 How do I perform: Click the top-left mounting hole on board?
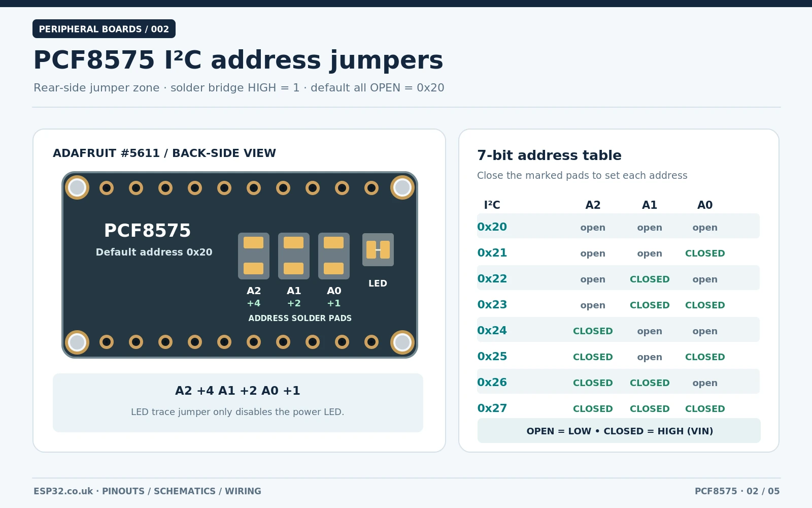pyautogui.click(x=77, y=187)
